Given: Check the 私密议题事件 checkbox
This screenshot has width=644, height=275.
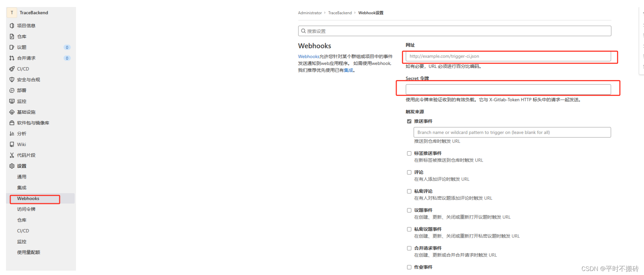Looking at the screenshot, I should 409,230.
